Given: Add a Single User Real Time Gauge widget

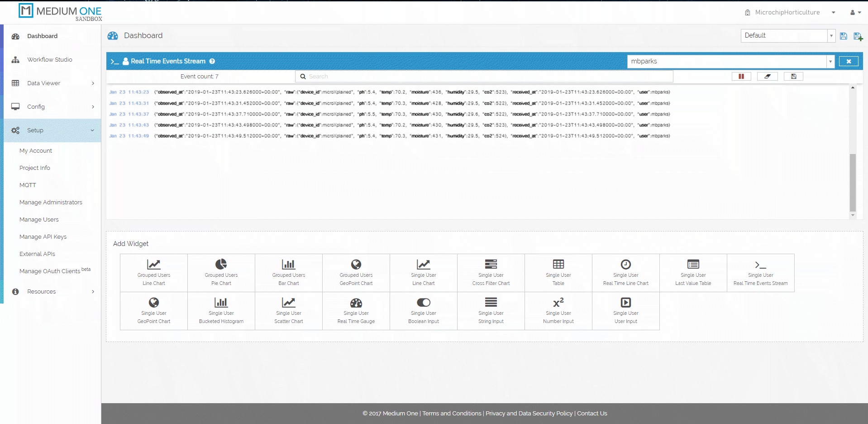Looking at the screenshot, I should [x=356, y=310].
